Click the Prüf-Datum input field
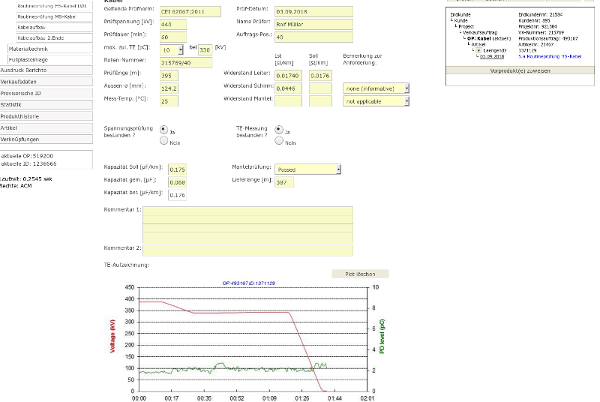The image size is (600, 402). tap(313, 11)
